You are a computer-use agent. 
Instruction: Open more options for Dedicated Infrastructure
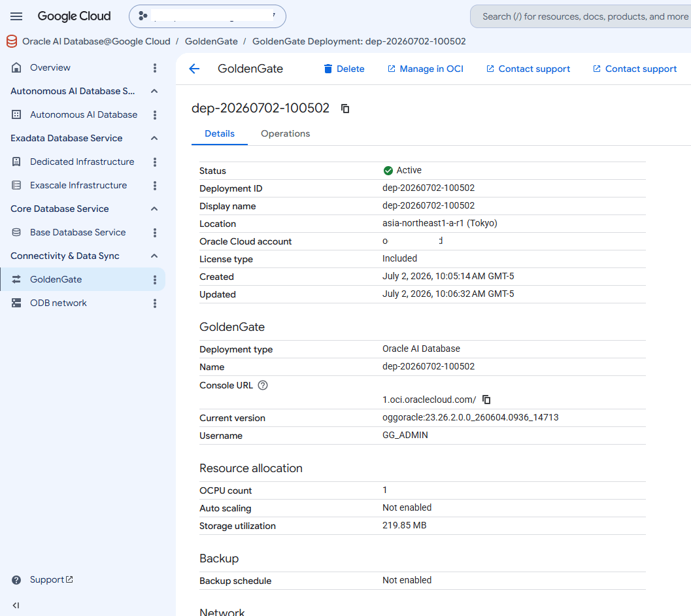pyautogui.click(x=155, y=162)
